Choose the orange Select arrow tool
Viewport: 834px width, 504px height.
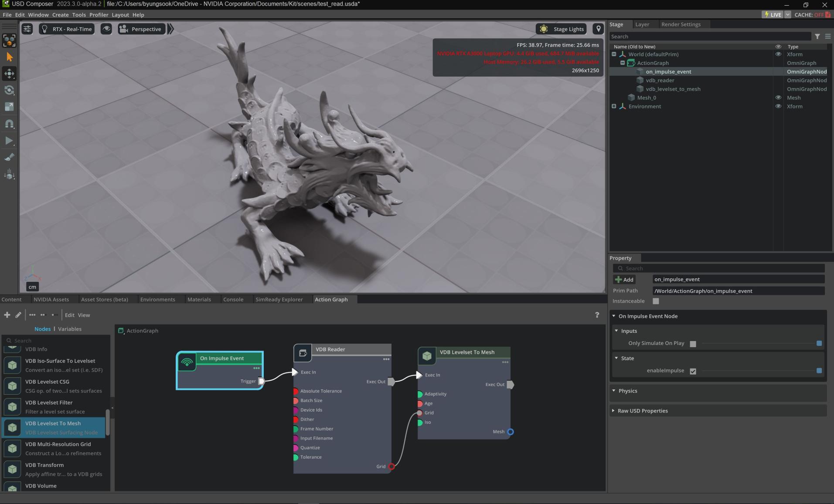(9, 57)
